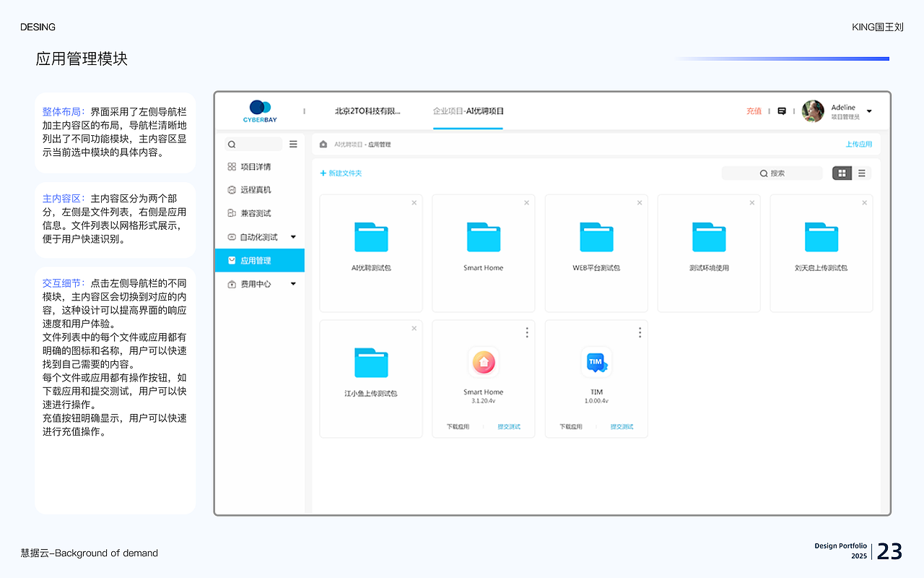This screenshot has height=578, width=924.
Task: Open the 江小鱼上传测试包 folder
Action: tap(371, 363)
